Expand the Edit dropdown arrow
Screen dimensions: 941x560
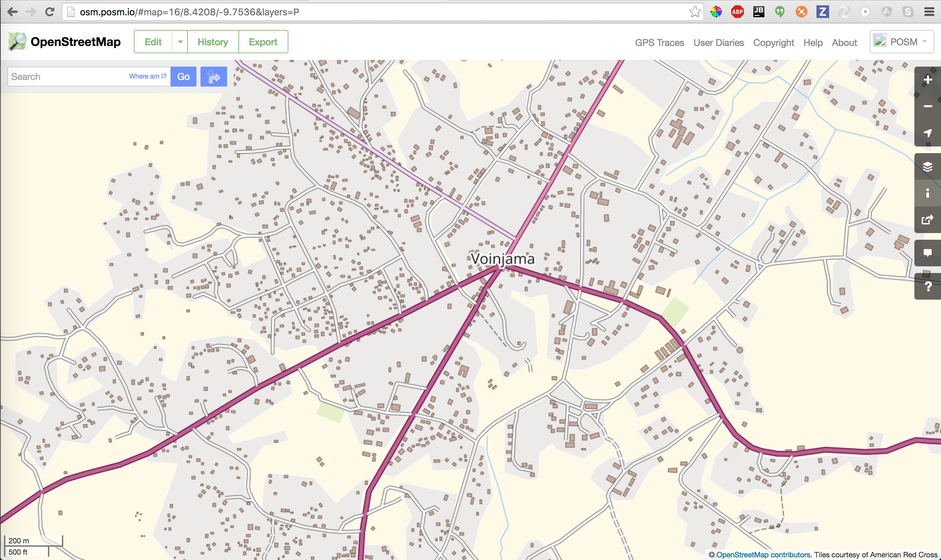pos(180,42)
